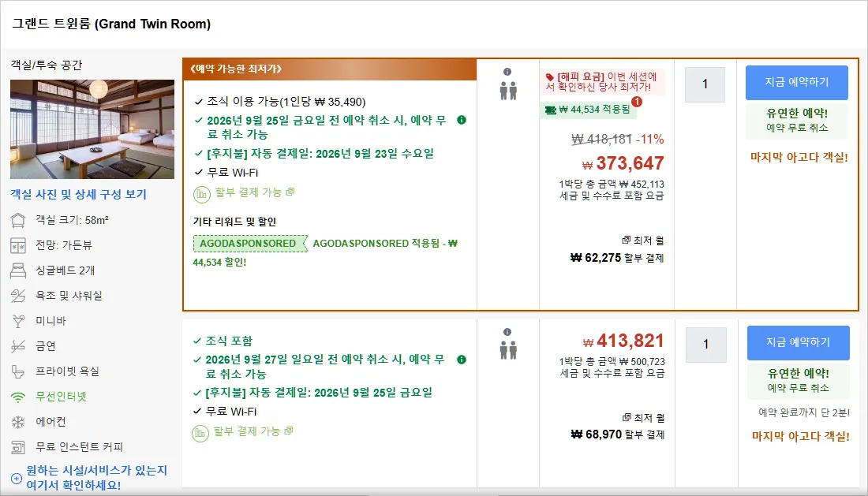Image resolution: width=868 pixels, height=496 pixels.
Task: Click info icon beside September 27 cancellation text
Action: point(461,360)
